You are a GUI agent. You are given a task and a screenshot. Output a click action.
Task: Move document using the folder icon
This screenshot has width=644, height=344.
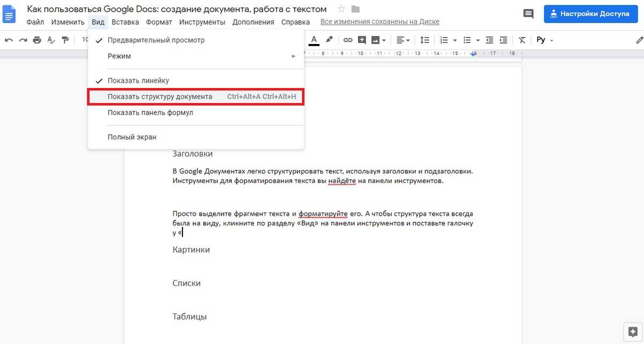coord(355,9)
